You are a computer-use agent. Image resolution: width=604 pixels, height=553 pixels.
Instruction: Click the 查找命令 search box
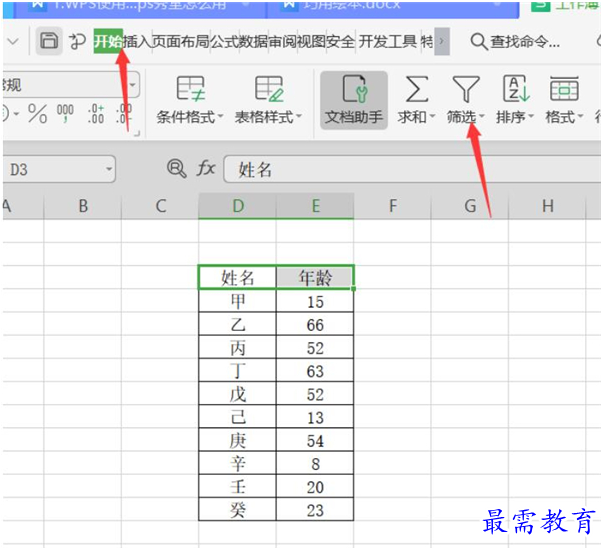coord(516,41)
